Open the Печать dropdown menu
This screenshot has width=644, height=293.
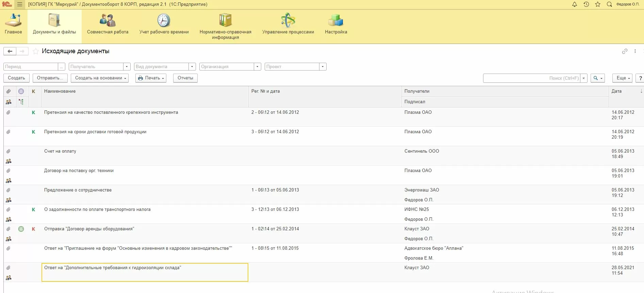pos(151,78)
